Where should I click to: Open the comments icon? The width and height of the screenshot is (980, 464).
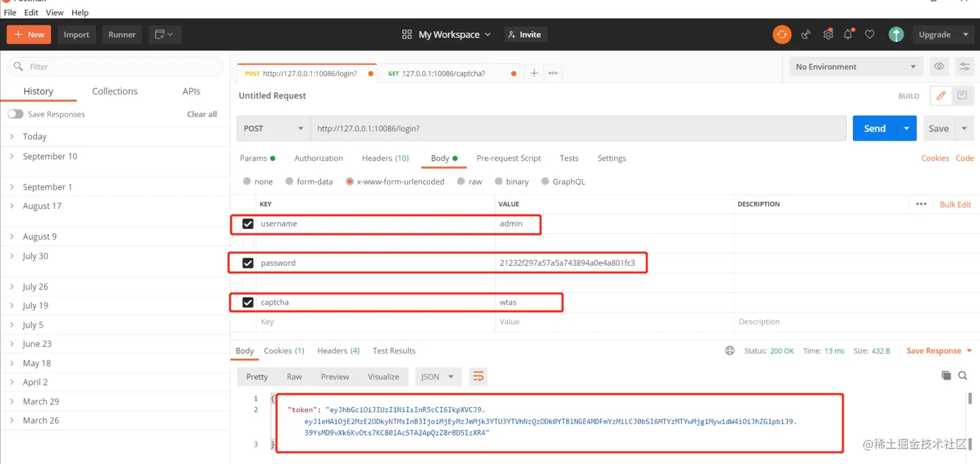[962, 95]
